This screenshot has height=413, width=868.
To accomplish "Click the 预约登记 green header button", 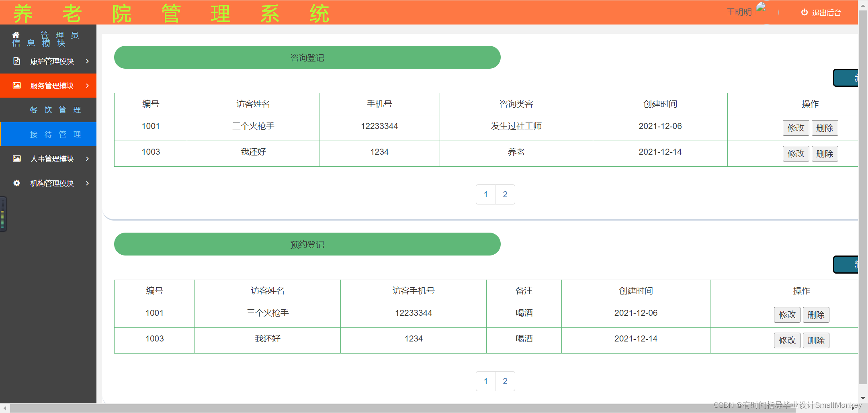I will point(307,244).
